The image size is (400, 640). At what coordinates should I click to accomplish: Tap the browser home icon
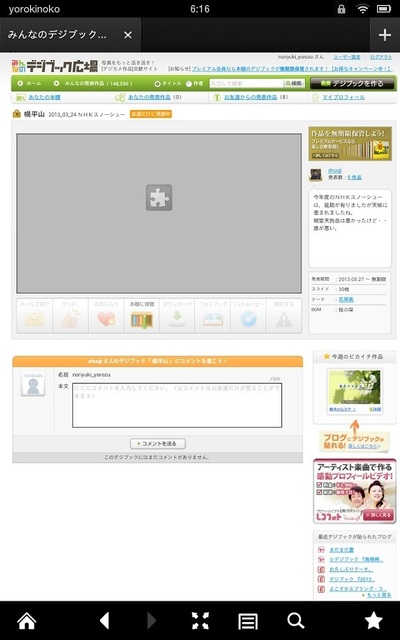[27, 621]
